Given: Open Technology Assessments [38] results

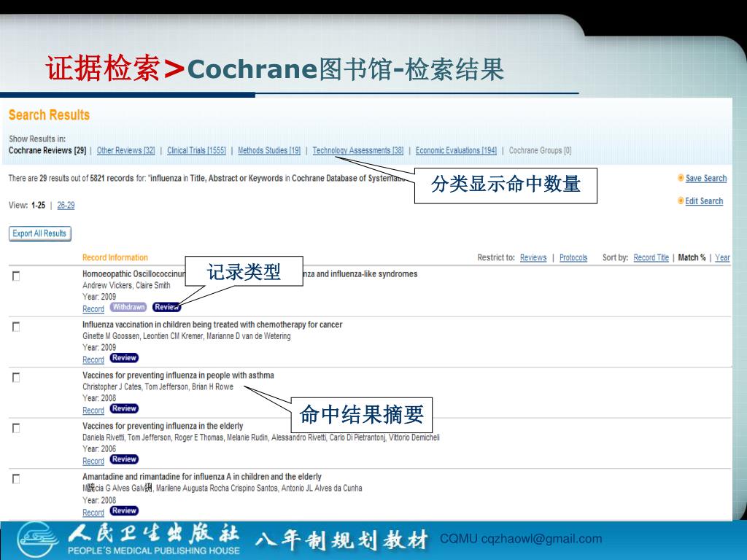Looking at the screenshot, I should 357,150.
